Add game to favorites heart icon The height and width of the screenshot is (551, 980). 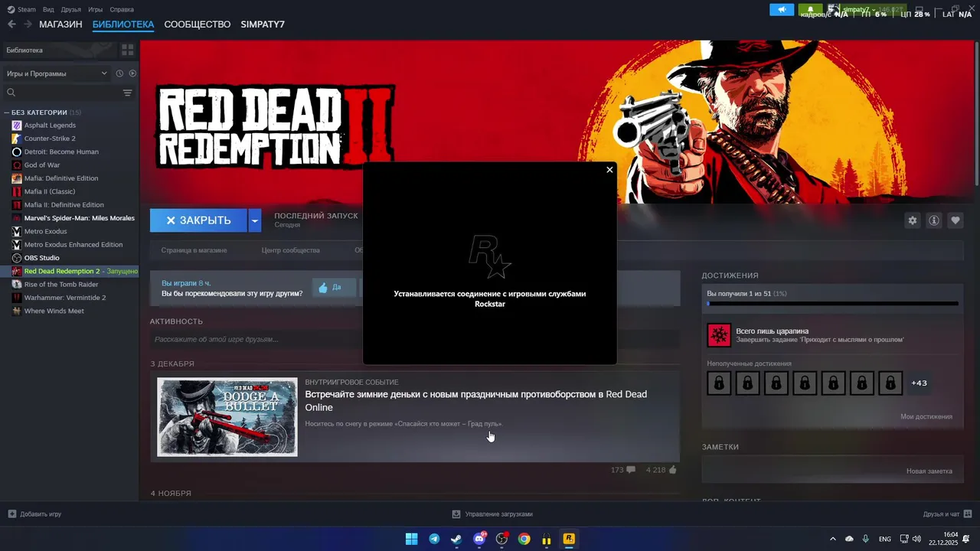pyautogui.click(x=955, y=220)
